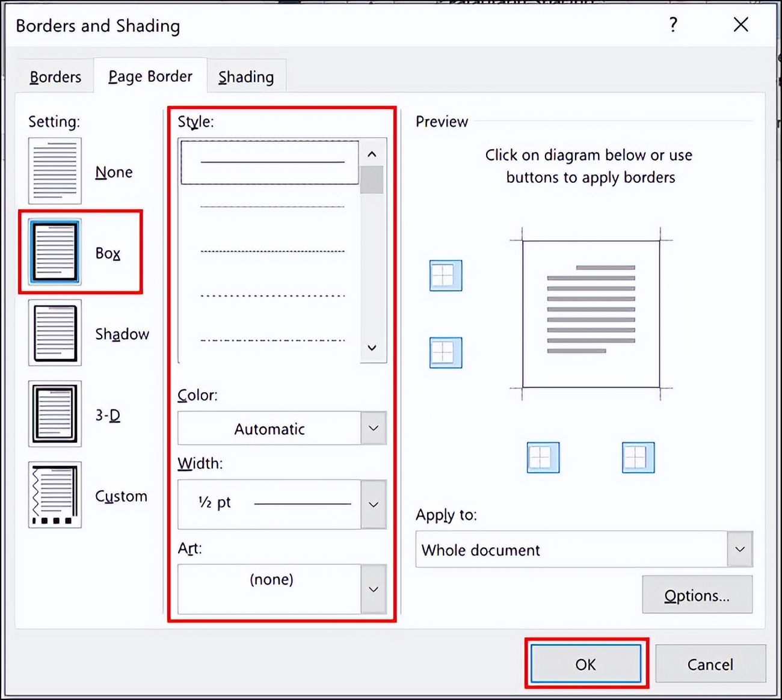782x700 pixels.
Task: Select the Custom border setting
Action: (x=55, y=494)
